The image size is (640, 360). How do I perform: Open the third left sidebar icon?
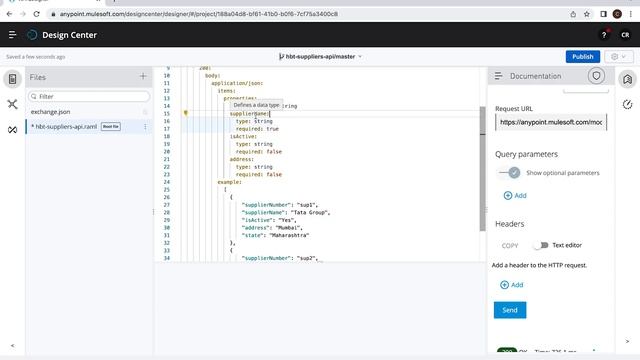click(x=13, y=130)
